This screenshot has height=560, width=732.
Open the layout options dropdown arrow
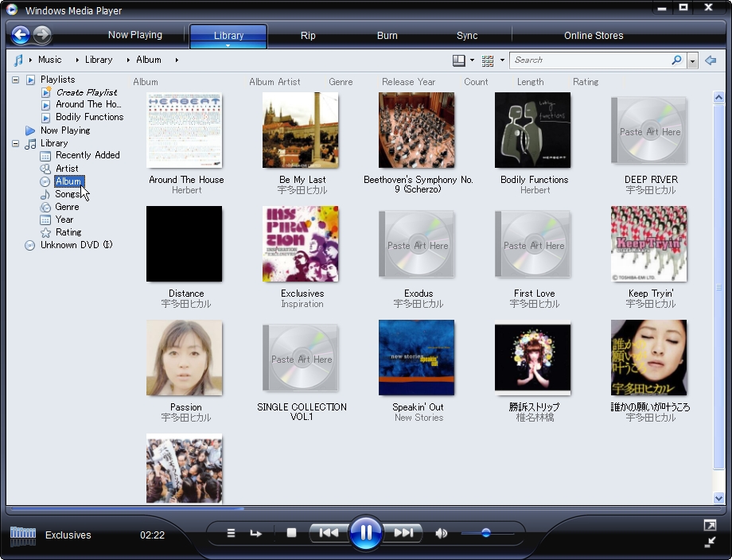click(472, 60)
